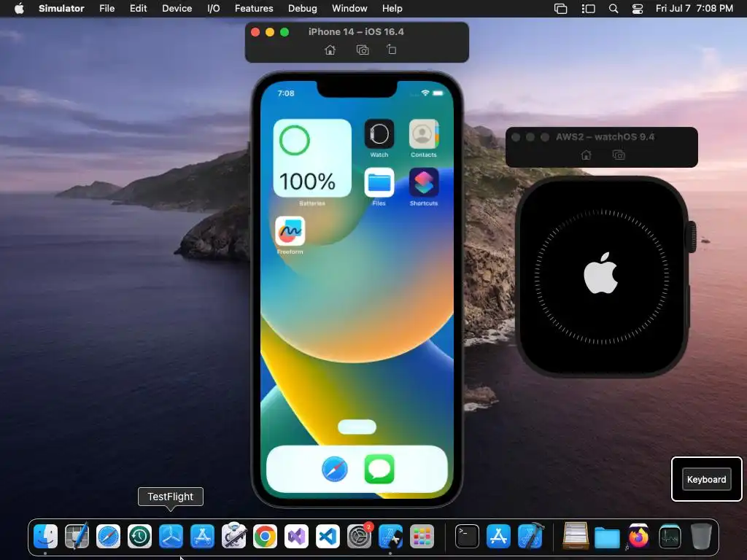Viewport: 747px width, 560px height.
Task: Open Messages in the iPhone dock
Action: pos(379,469)
